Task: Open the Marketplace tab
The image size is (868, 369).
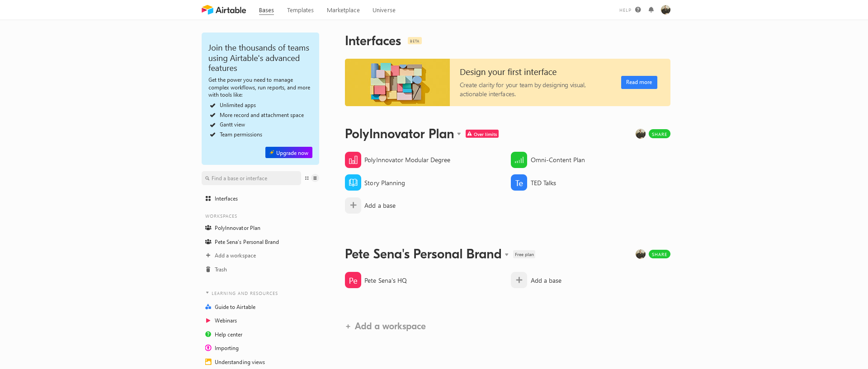Action: tap(343, 10)
